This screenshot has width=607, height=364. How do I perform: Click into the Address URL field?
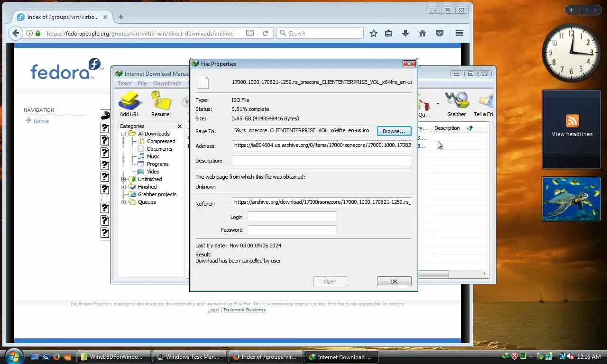[x=322, y=145]
